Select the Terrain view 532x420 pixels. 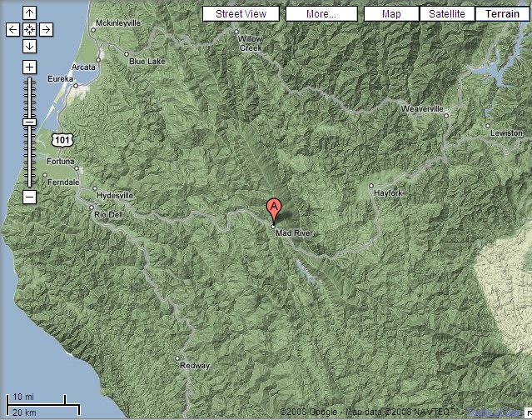coord(502,14)
